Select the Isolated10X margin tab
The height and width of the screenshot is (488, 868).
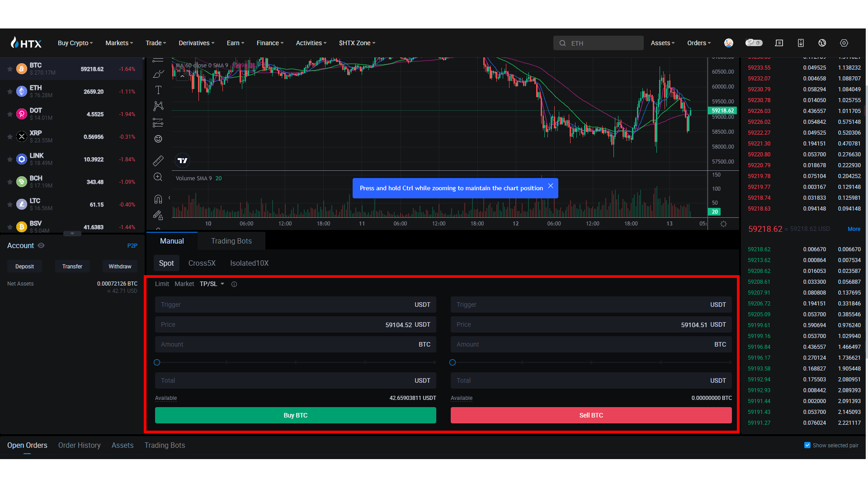[x=249, y=263]
